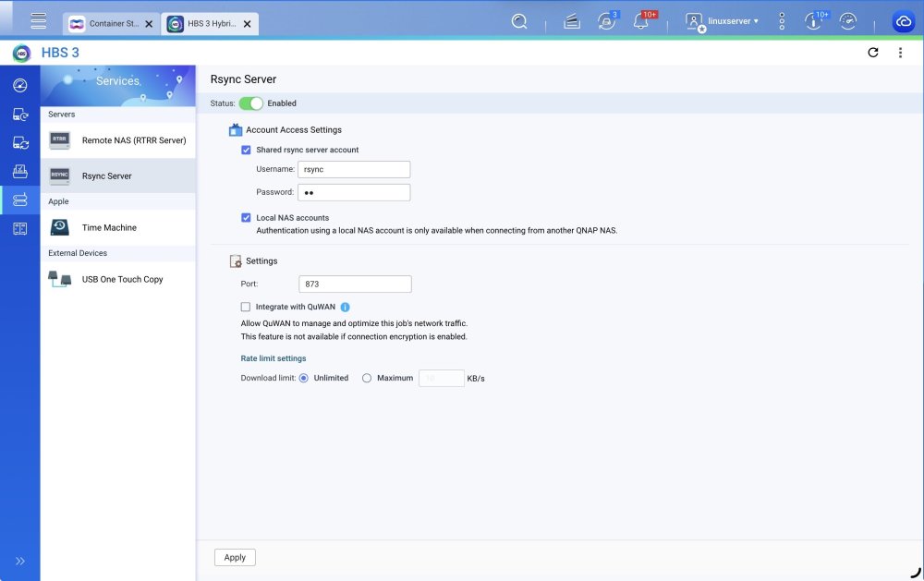
Task: Click the Port field showing 873
Action: point(355,284)
